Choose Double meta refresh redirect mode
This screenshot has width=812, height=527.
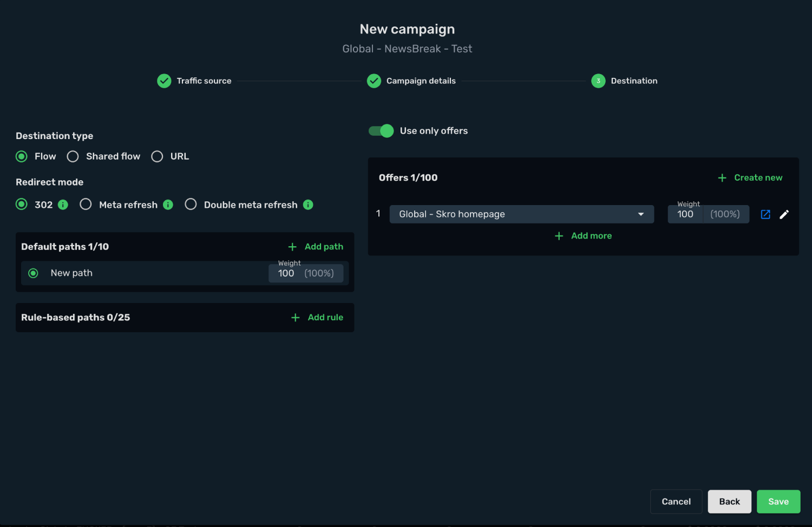coord(191,205)
